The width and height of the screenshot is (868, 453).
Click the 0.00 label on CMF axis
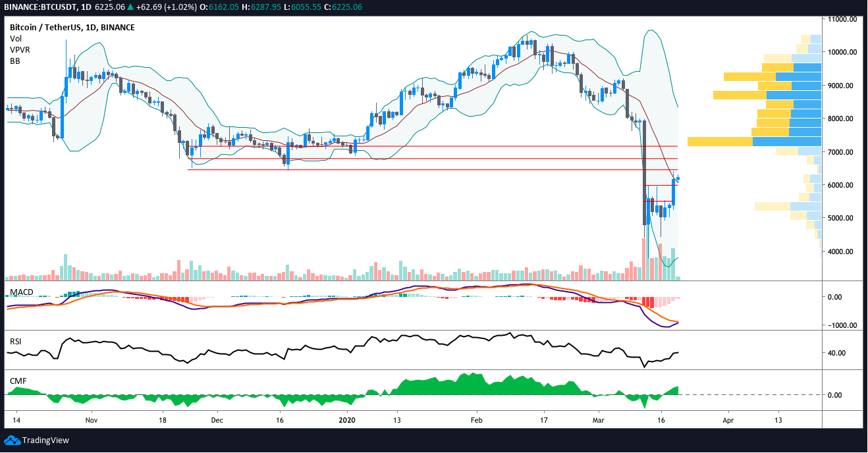pyautogui.click(x=834, y=395)
